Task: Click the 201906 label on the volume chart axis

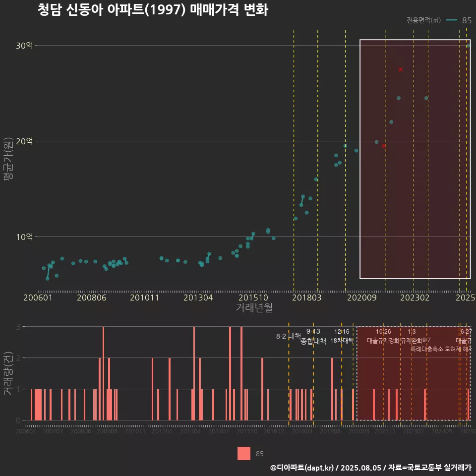Action: [330, 431]
